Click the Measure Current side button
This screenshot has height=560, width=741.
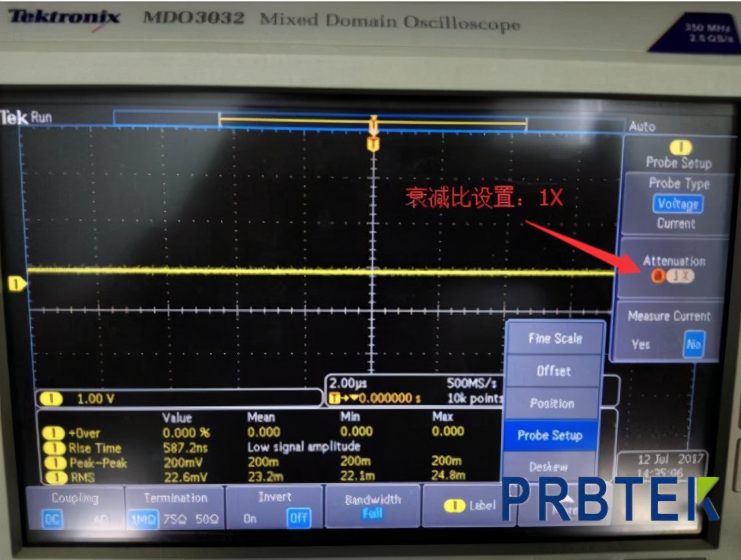pos(667,331)
